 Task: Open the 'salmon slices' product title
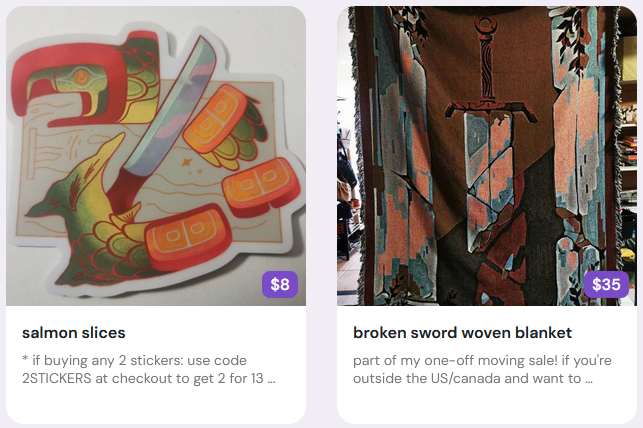(74, 332)
